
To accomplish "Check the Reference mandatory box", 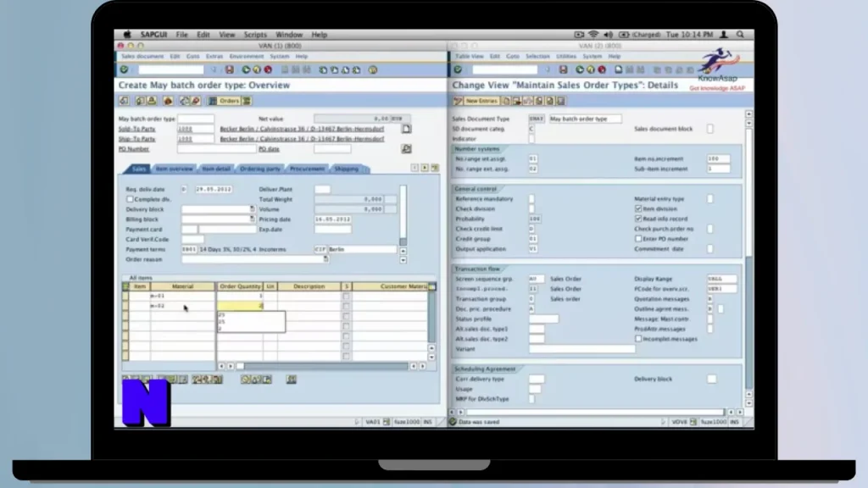I will 531,198.
